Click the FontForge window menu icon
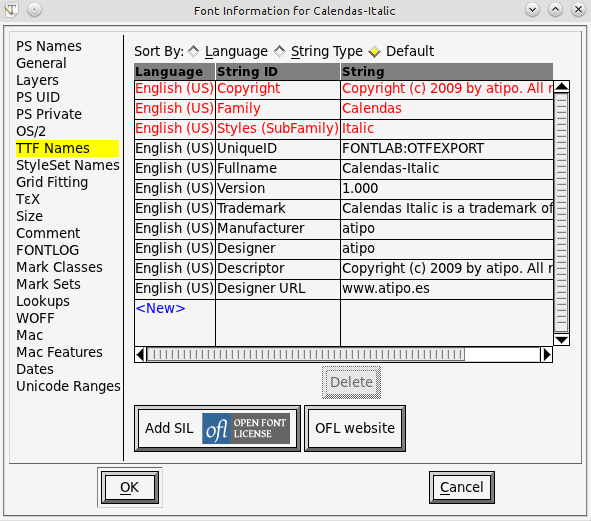Image resolution: width=591 pixels, height=521 pixels. coord(11,10)
